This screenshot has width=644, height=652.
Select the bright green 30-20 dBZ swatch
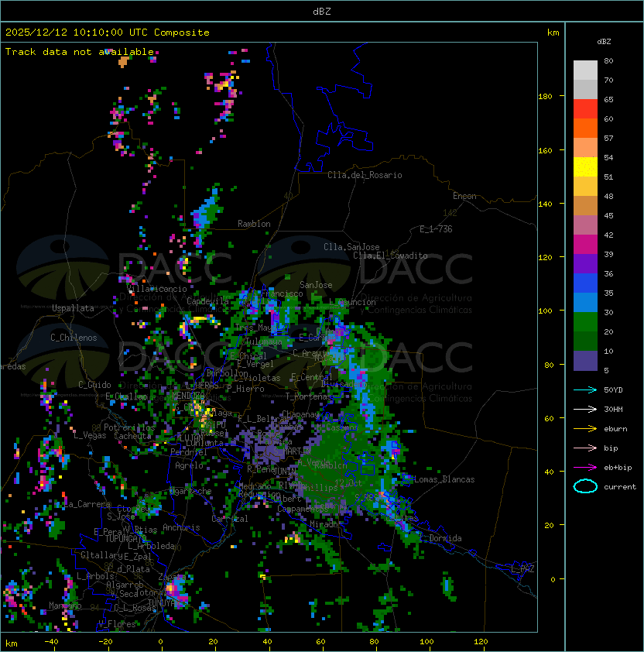(x=585, y=322)
